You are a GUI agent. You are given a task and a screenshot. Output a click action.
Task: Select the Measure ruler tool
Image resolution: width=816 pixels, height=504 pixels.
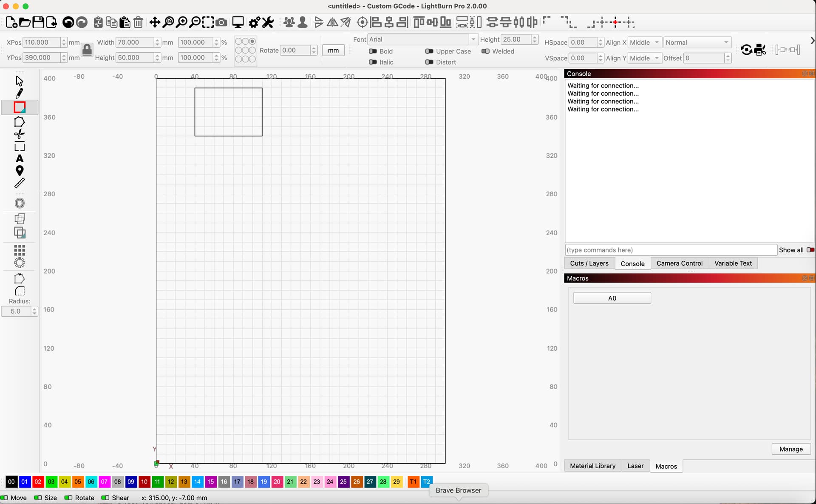[x=20, y=183]
